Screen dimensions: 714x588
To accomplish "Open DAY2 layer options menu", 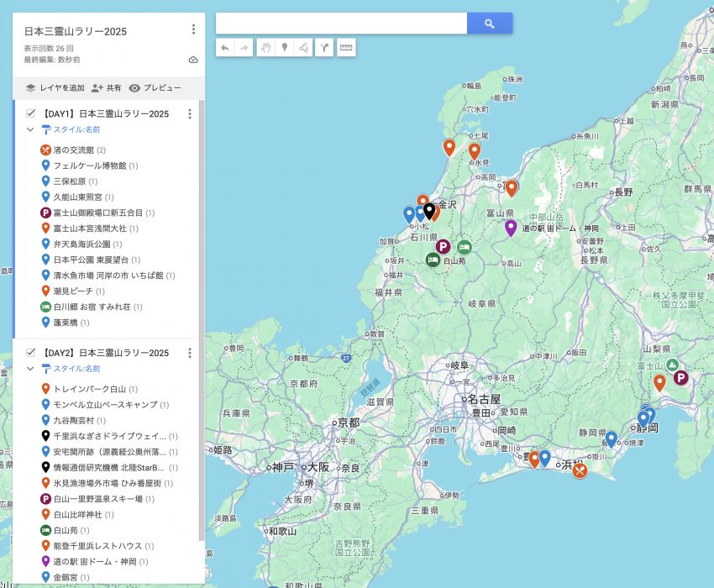I will pyautogui.click(x=190, y=353).
